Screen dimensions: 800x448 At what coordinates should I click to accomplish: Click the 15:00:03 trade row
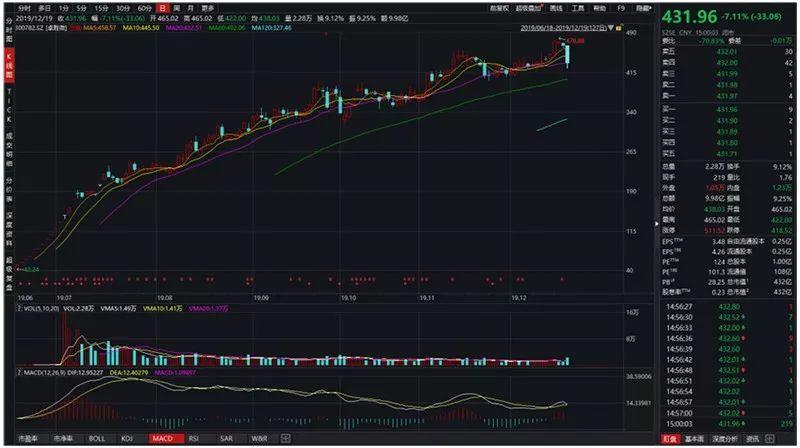point(728,424)
